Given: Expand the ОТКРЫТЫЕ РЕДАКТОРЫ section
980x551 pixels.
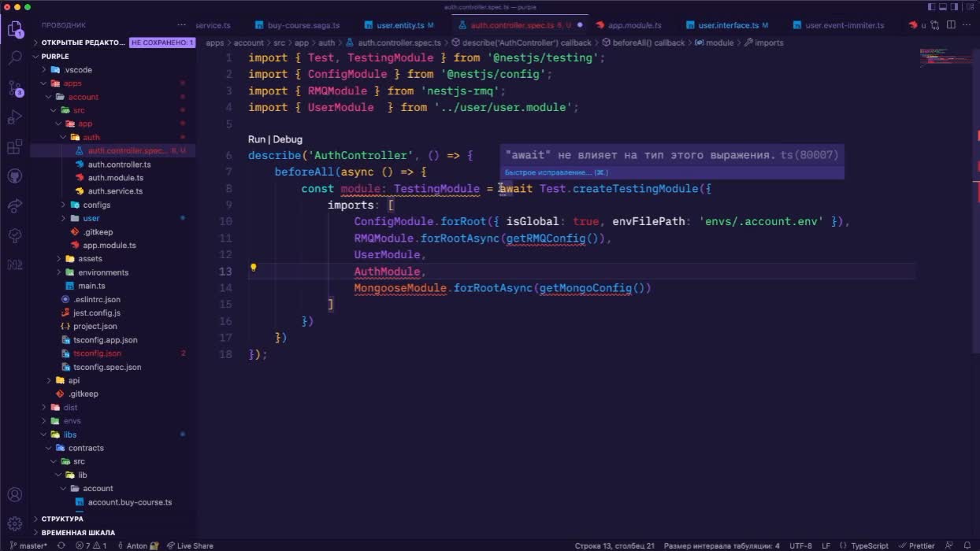Looking at the screenshot, I should [83, 43].
